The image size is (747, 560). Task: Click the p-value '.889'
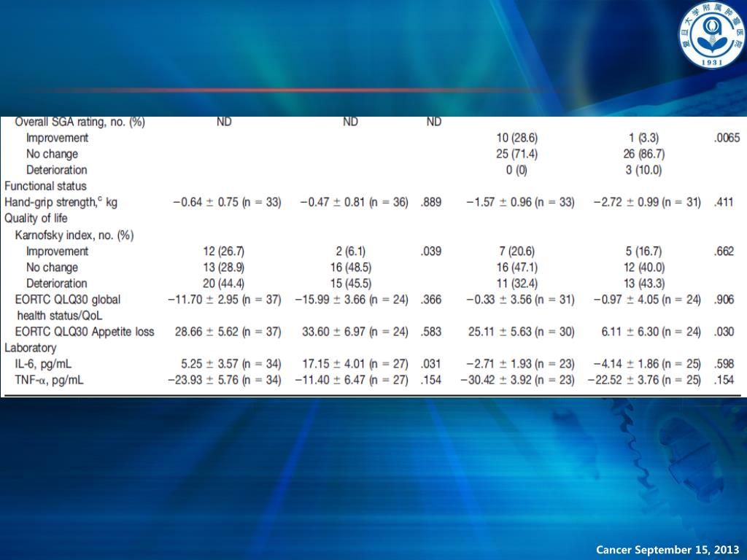point(431,202)
